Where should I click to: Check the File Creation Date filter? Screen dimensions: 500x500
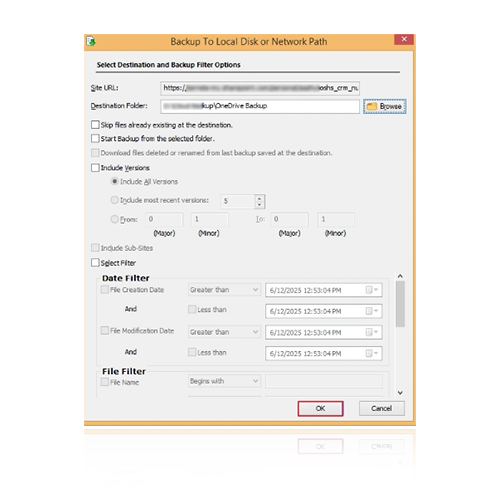[x=105, y=289]
